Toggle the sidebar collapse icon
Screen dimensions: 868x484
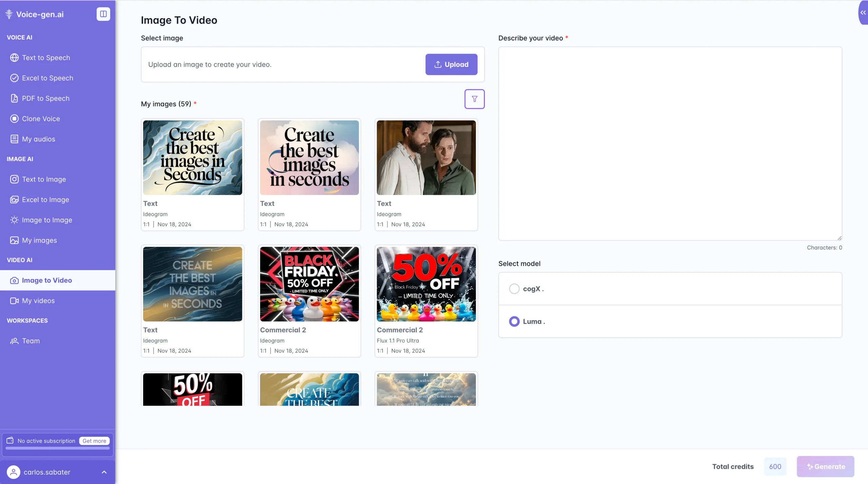pyautogui.click(x=103, y=14)
